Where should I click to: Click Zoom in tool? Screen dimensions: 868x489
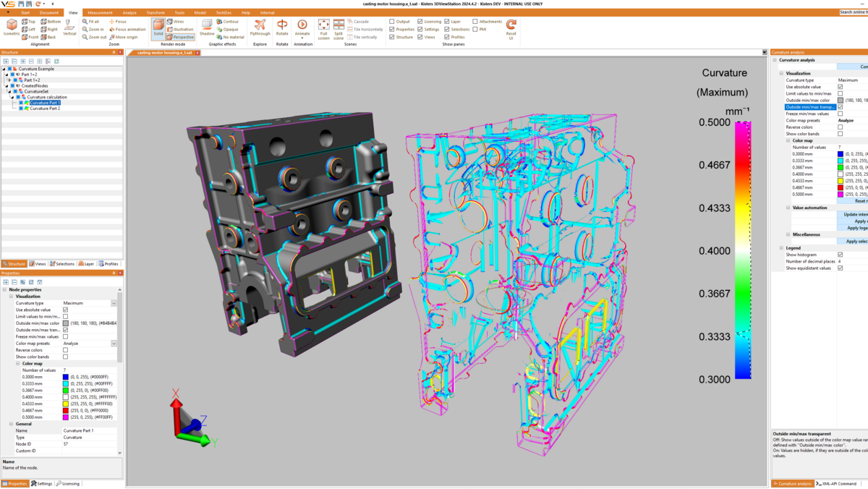(x=93, y=30)
